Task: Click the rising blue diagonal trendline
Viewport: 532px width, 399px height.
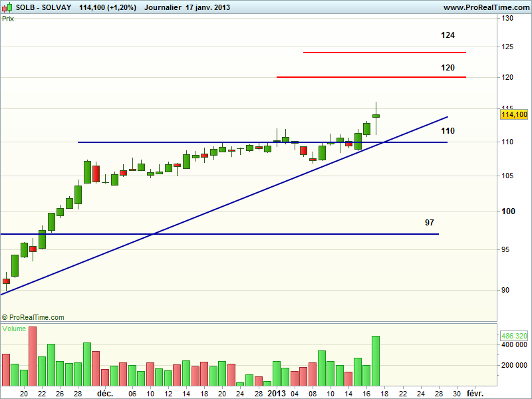Action: (199, 214)
